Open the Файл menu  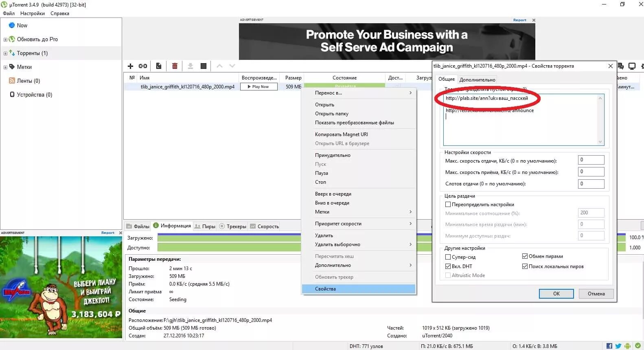coord(9,13)
